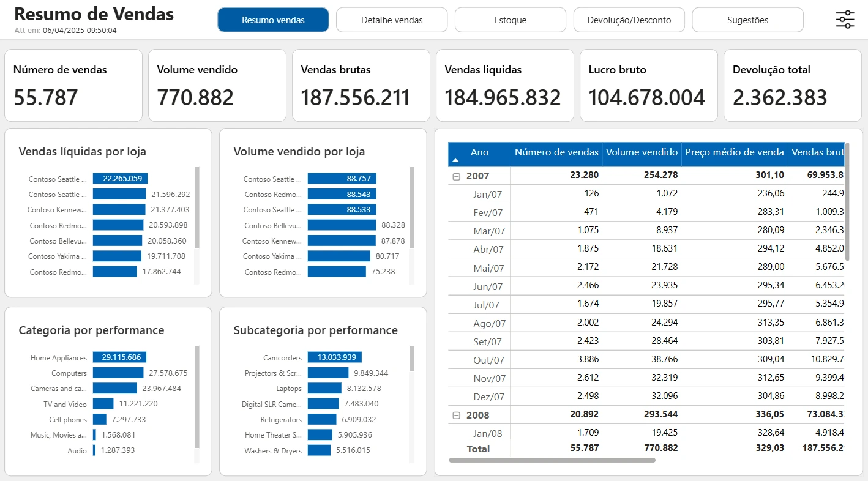The image size is (868, 481).
Task: Click the Contoso Yakima volume value 80.717
Action: 387,256
